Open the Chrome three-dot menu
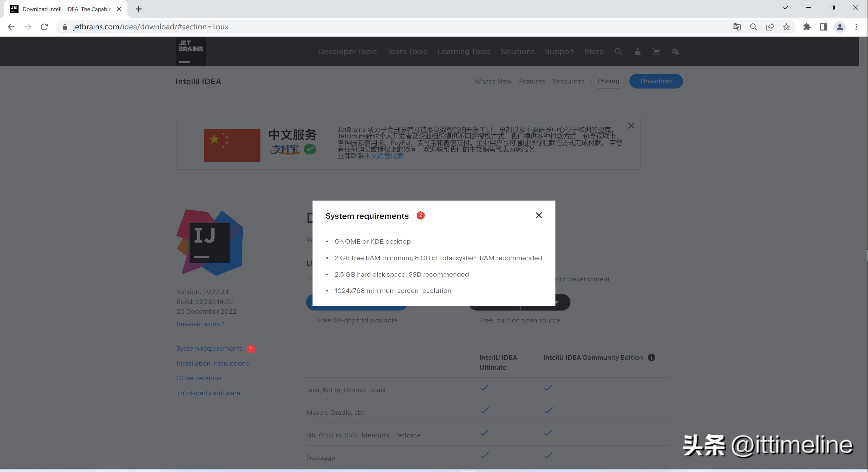 856,27
